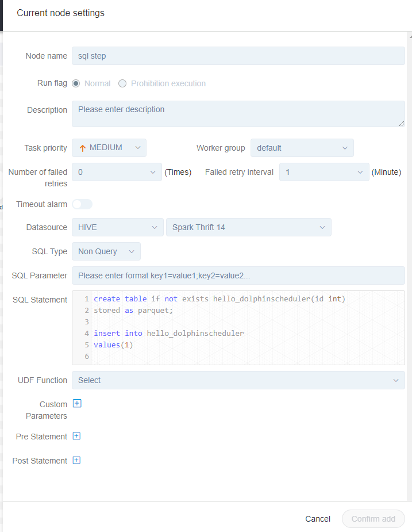This screenshot has width=412, height=532.
Task: Click the Node name input field
Action: point(238,56)
